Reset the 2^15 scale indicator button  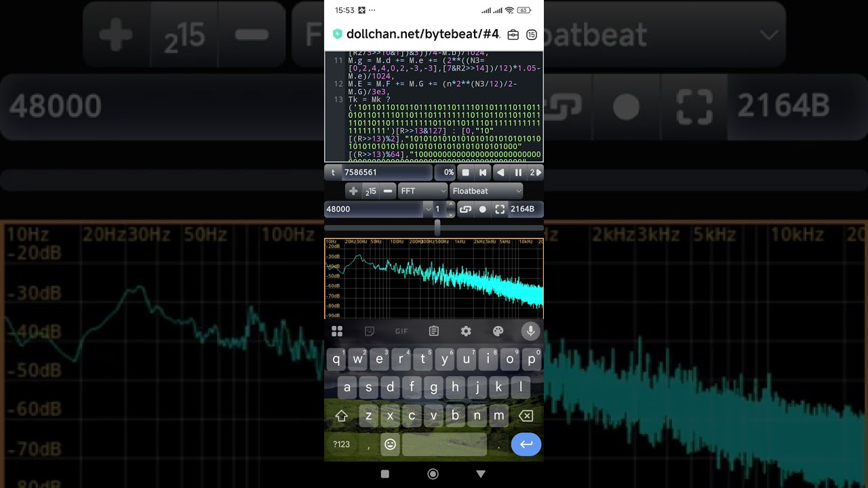(x=370, y=191)
